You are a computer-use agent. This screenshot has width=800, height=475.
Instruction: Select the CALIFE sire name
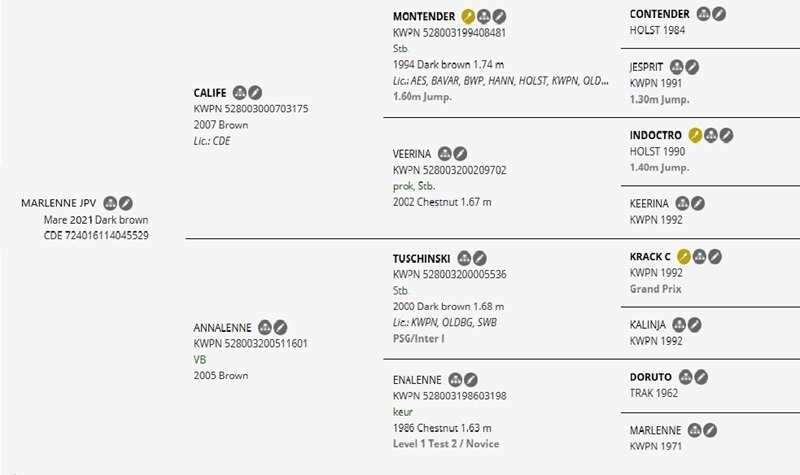212,92
